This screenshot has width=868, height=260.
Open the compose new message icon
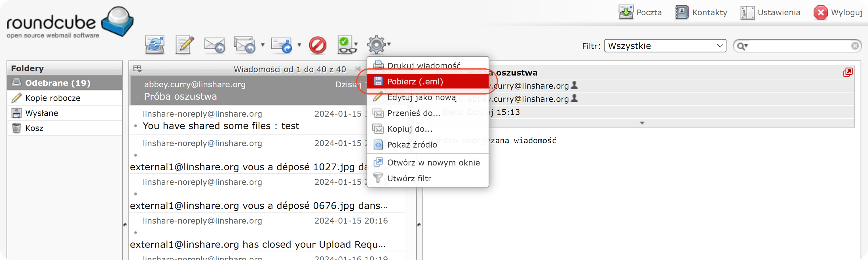click(x=184, y=45)
